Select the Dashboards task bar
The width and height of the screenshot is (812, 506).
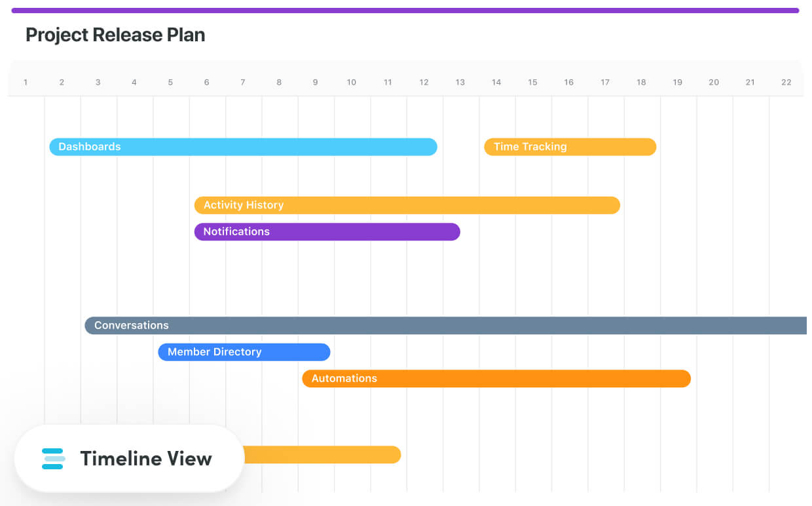click(x=243, y=147)
